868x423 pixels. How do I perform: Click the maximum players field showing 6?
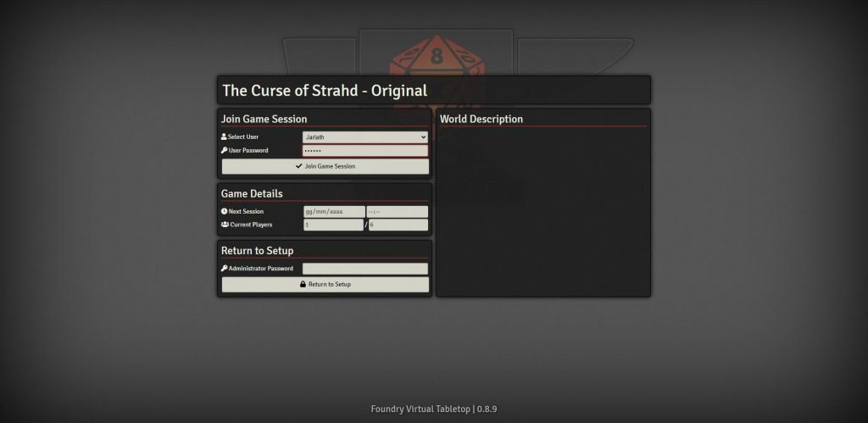point(398,225)
